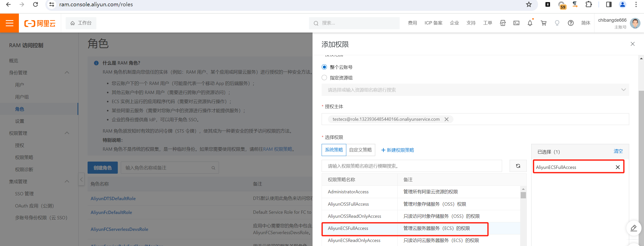Collapse the 集成管理 section
Screen dimensions: 644x246
[x=67, y=181]
